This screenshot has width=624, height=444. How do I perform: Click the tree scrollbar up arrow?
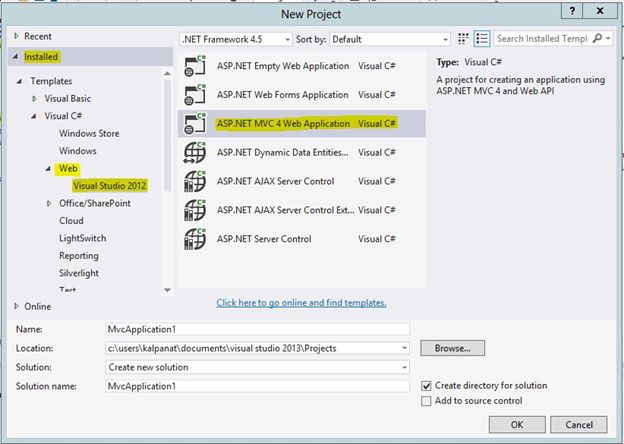tap(167, 73)
